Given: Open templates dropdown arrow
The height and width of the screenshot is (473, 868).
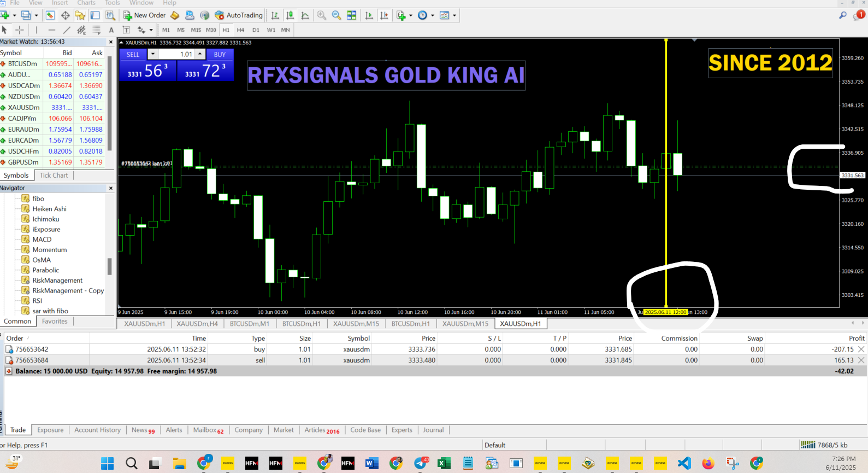Looking at the screenshot, I should coord(454,15).
